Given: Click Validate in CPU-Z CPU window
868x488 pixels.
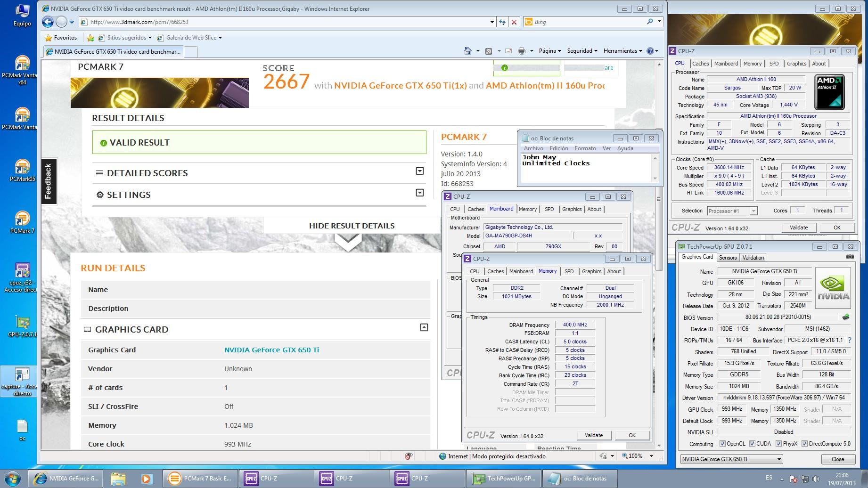Looking at the screenshot, I should point(799,228).
